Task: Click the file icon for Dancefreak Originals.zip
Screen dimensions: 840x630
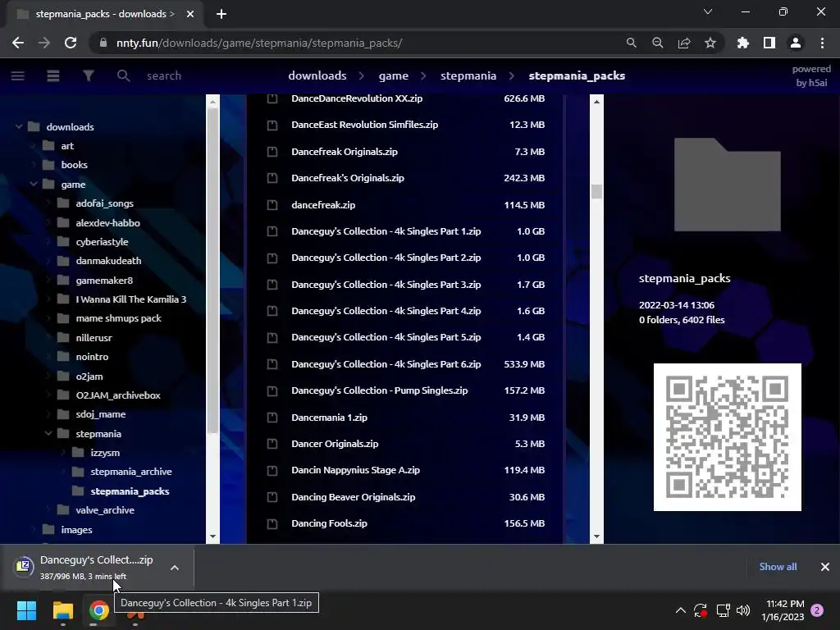Action: (272, 152)
